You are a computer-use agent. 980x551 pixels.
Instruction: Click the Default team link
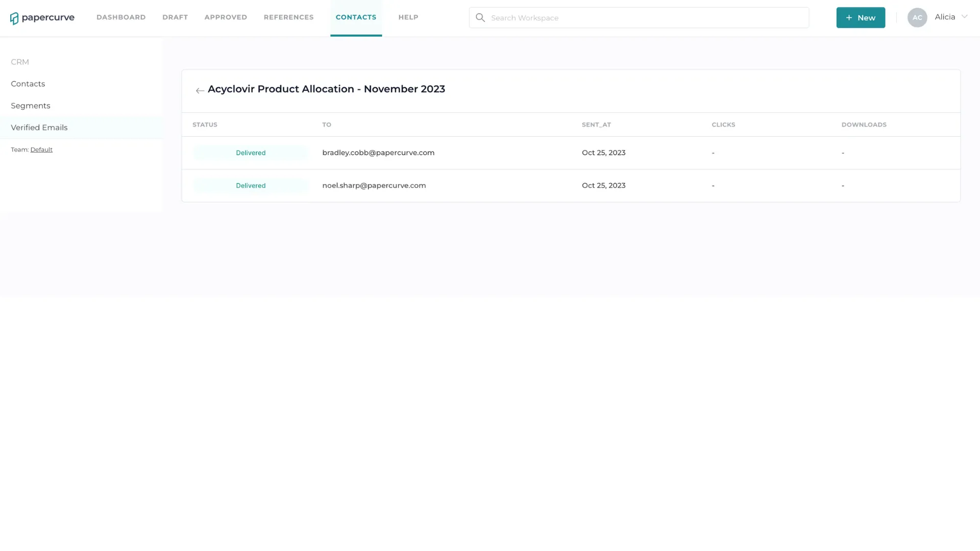coord(41,149)
